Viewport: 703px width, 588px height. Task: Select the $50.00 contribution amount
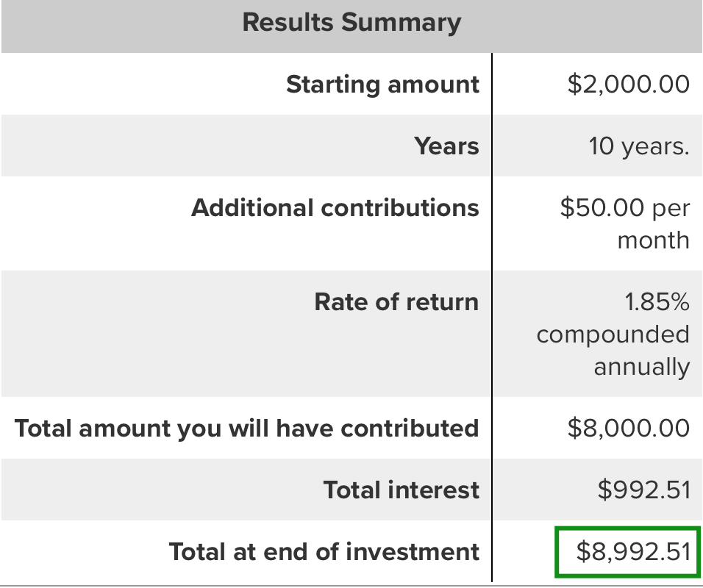603,208
